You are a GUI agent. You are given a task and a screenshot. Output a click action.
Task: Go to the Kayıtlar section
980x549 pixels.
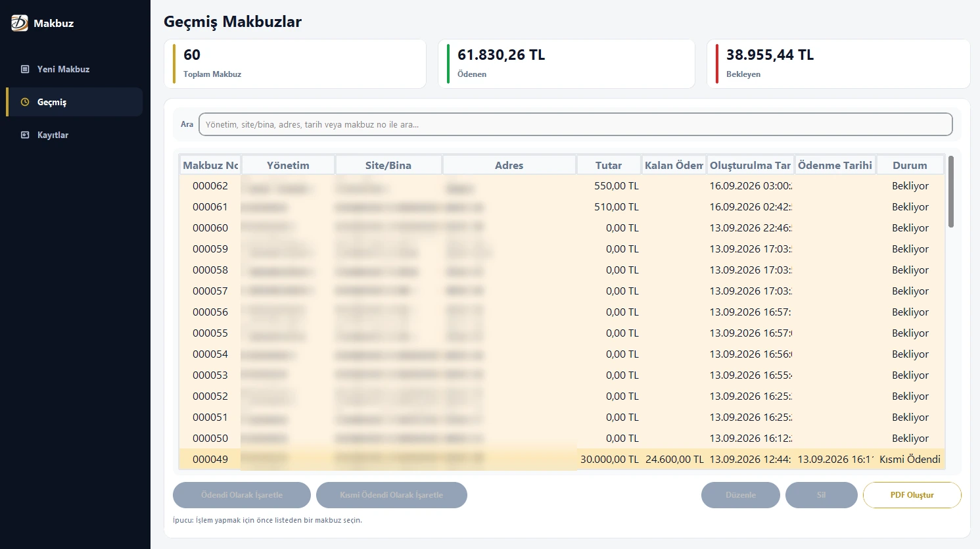[x=74, y=135]
